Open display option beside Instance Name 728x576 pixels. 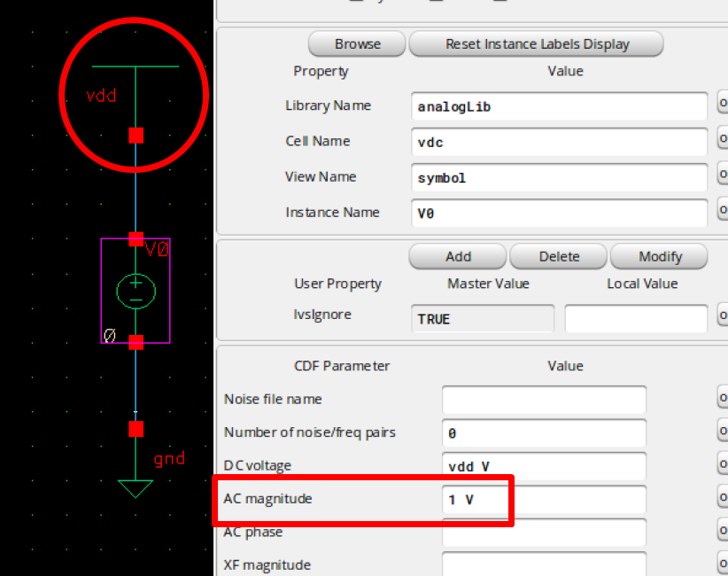(723, 209)
